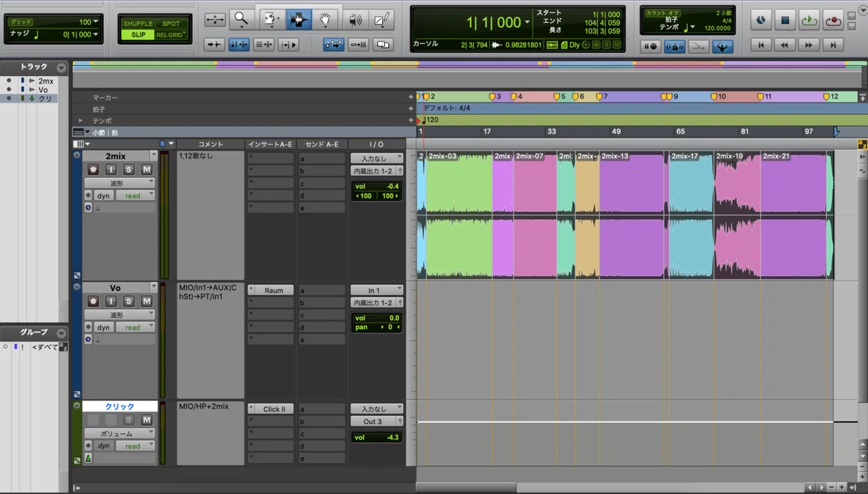Screen dimensions: 868x494
Task: Open 2mix track view selector 波形
Action: point(119,183)
